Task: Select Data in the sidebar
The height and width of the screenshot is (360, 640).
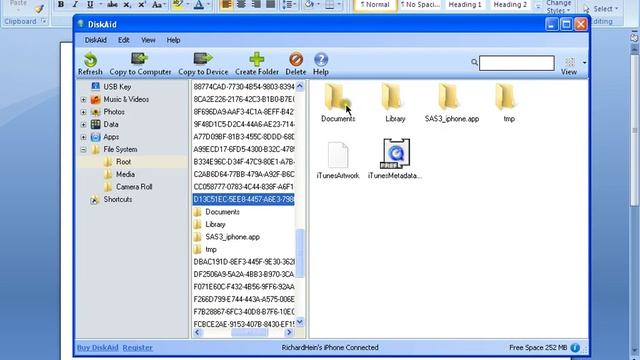Action: point(111,124)
